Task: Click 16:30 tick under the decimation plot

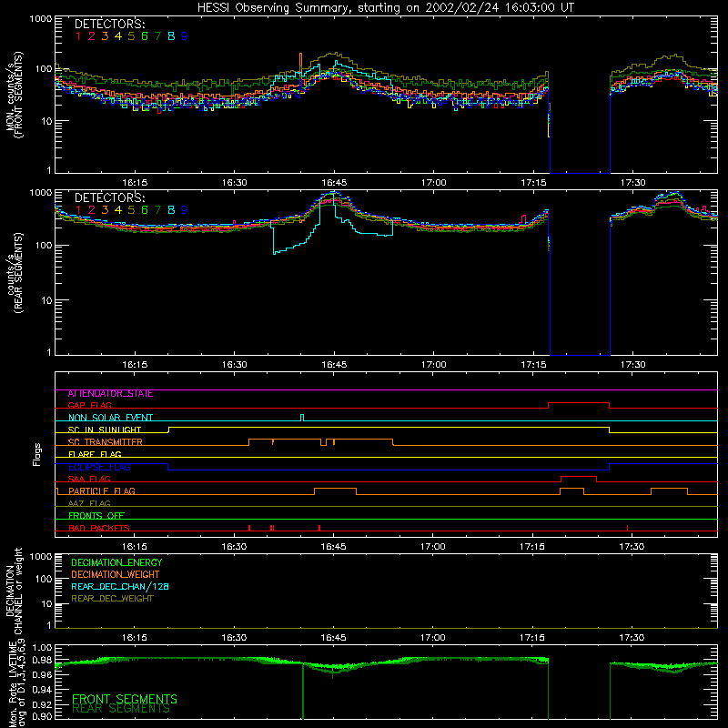Action: click(x=234, y=638)
